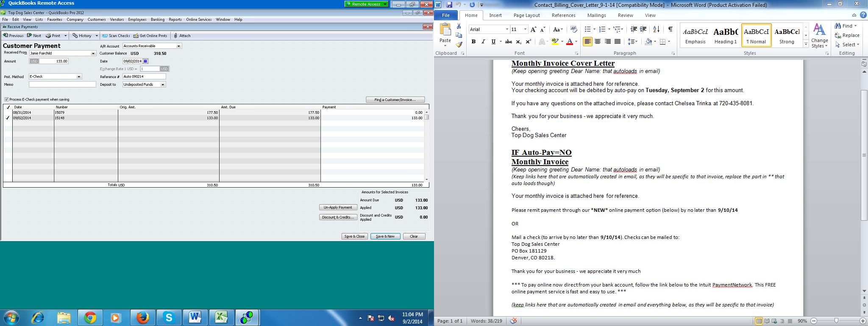Toggle Align Text Left in Word
The width and height of the screenshot is (868, 326).
(587, 42)
